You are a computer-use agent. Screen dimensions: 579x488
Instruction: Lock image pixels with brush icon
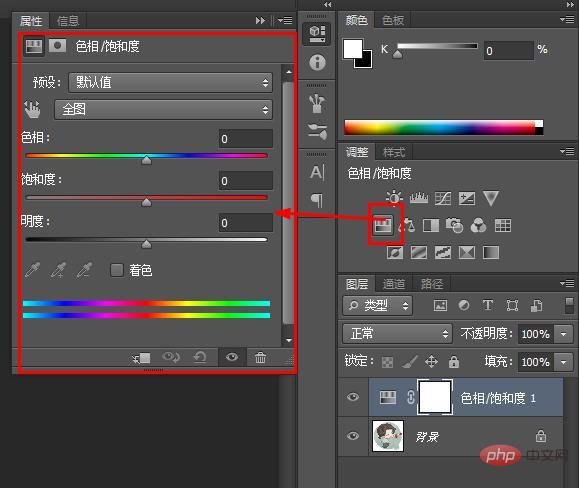(x=410, y=362)
